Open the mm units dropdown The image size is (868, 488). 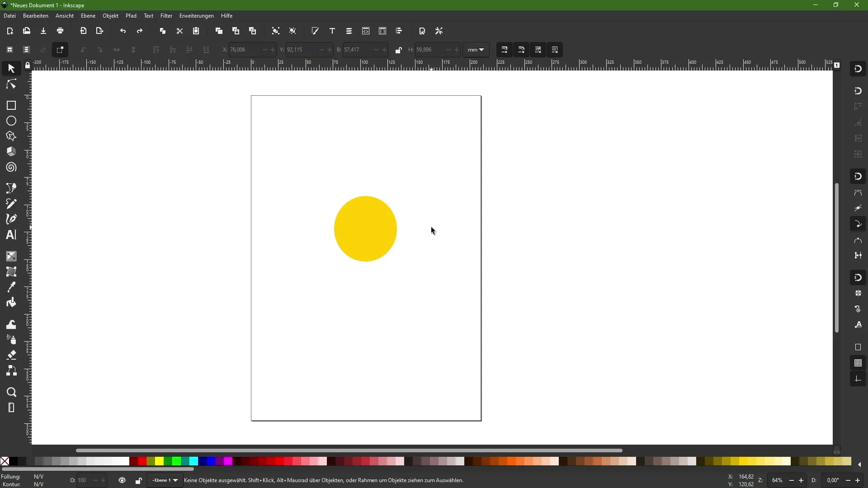(476, 50)
